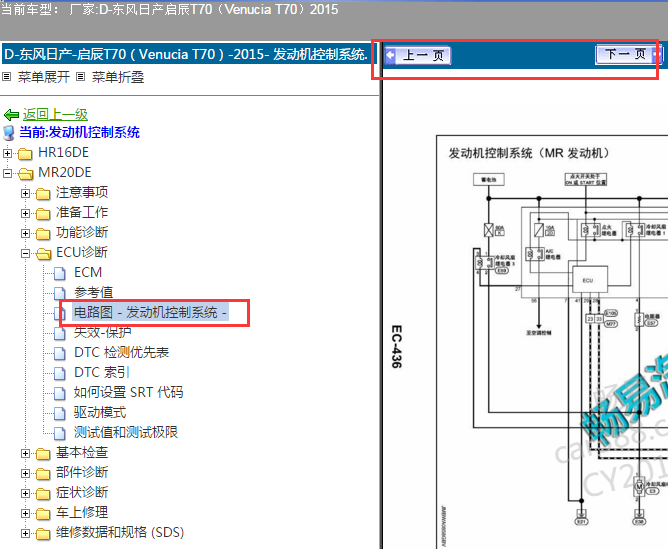This screenshot has height=549, width=668.
Task: Expand the 基本检查 folder
Action: pyautogui.click(x=26, y=454)
